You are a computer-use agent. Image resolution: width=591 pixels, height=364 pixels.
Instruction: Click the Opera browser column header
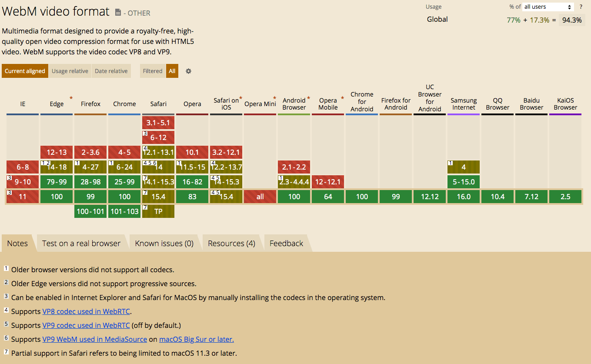click(192, 104)
